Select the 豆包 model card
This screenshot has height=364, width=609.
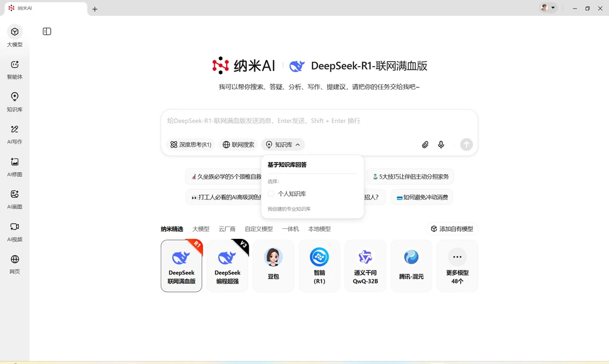pos(273,266)
